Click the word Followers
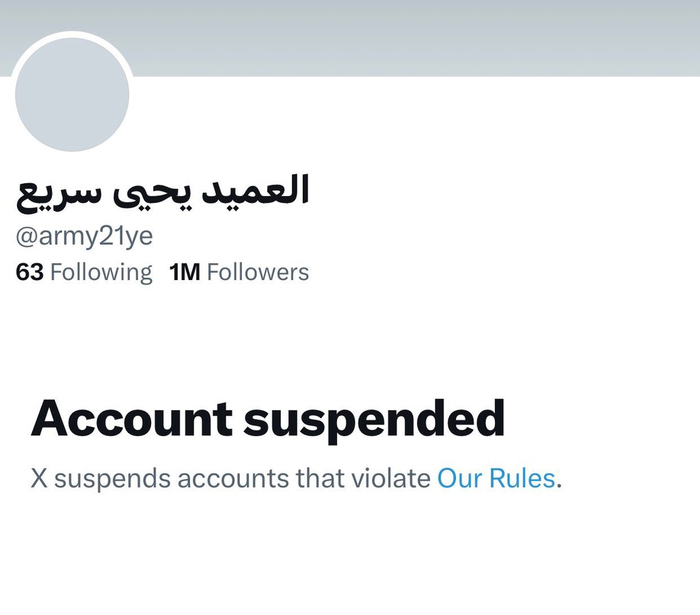 [258, 272]
